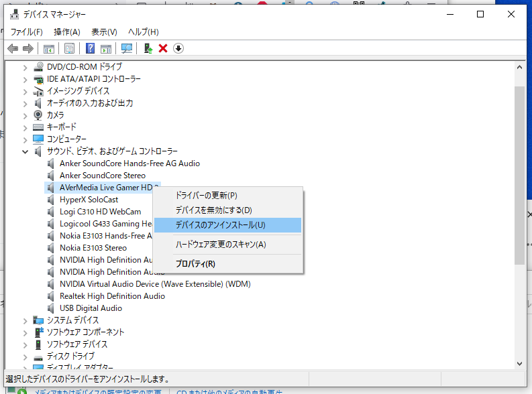Click the vertical scrollbar down arrow
532x394 pixels.
(519, 363)
